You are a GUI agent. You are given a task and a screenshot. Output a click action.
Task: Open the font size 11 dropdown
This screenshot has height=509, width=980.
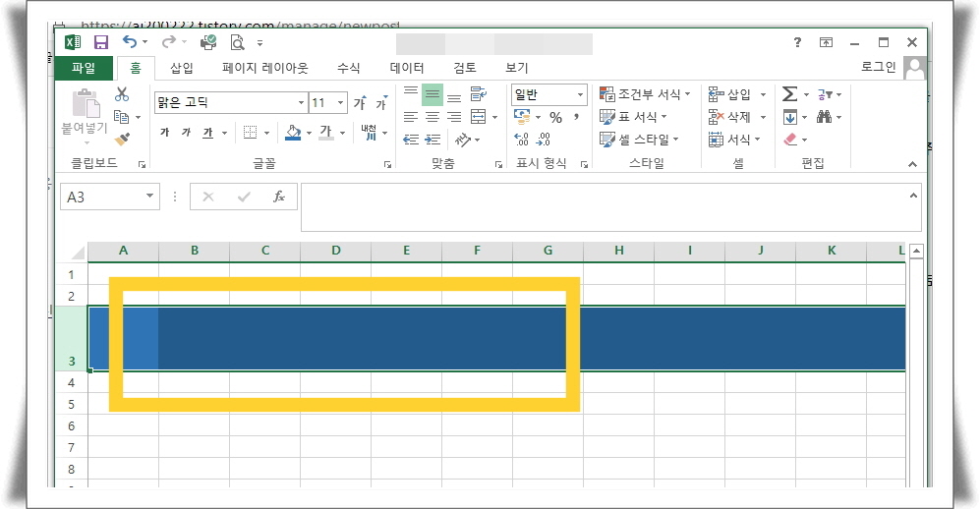coord(341,102)
